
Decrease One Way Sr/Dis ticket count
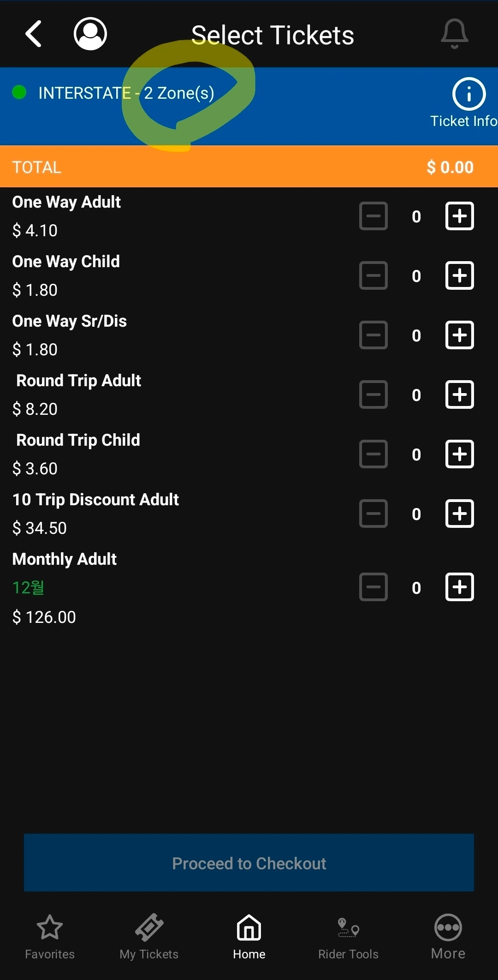point(373,335)
